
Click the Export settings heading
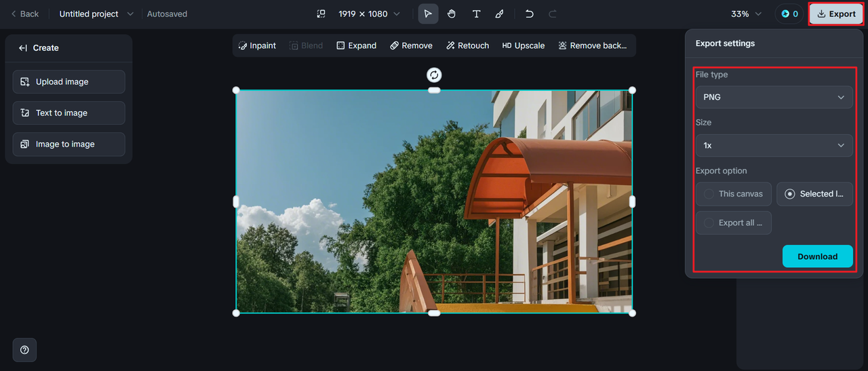click(725, 43)
